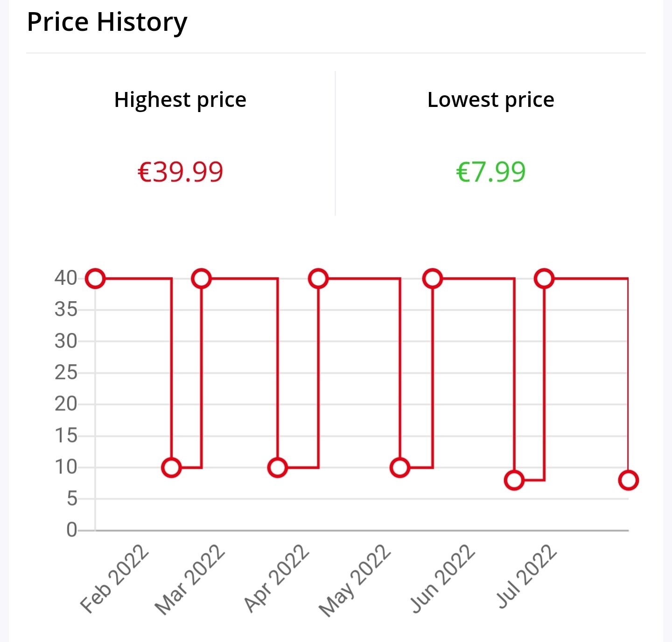
Task: Select the second high-price marker near Mar 2022
Action: [202, 279]
